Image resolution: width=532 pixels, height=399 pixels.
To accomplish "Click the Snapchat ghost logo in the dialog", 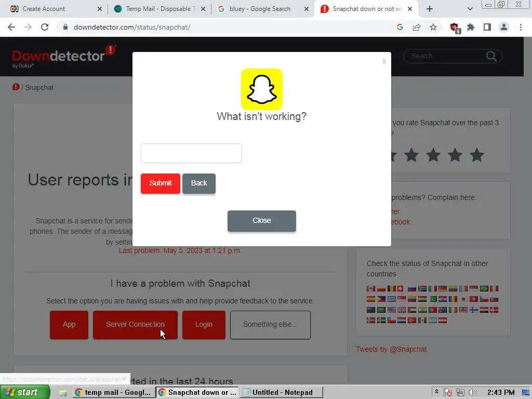I will tap(262, 89).
